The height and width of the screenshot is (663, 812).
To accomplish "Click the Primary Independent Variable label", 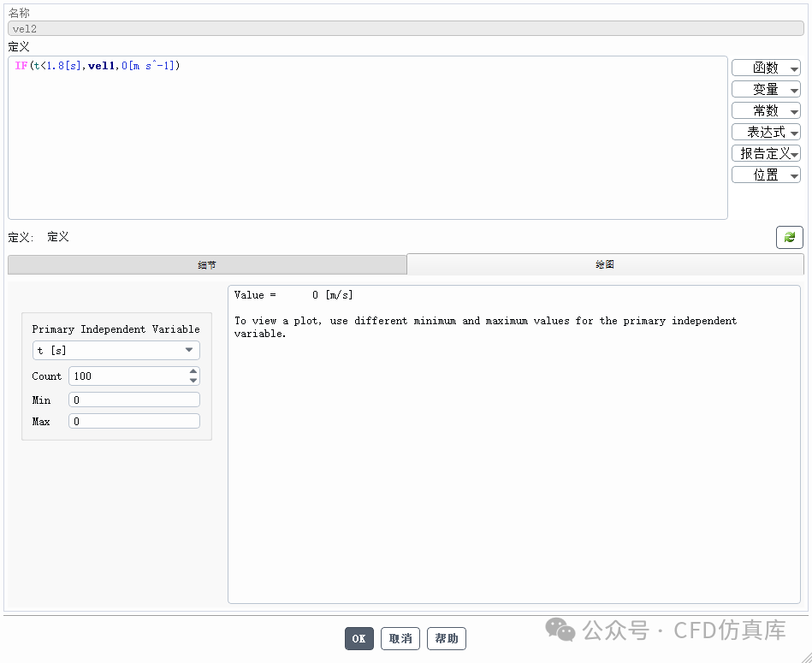I will pyautogui.click(x=116, y=329).
